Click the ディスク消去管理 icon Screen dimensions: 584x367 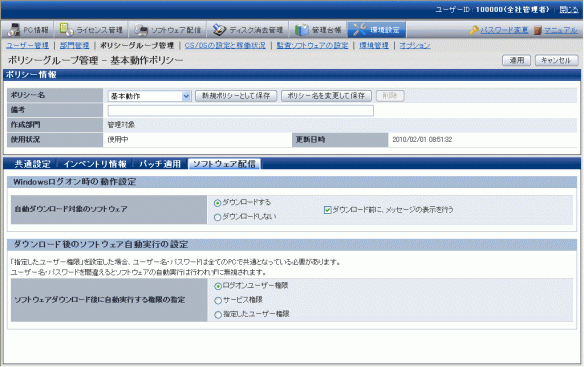tap(219, 30)
